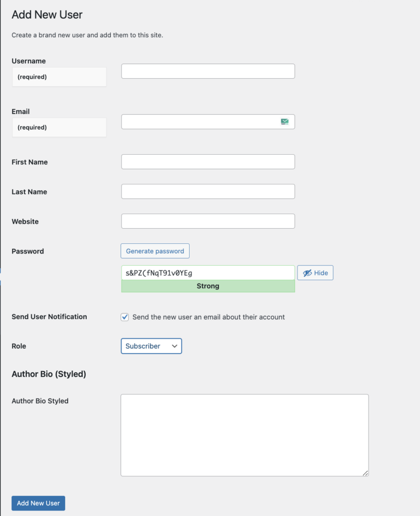
Task: Click the (required) note under Email
Action: point(32,127)
